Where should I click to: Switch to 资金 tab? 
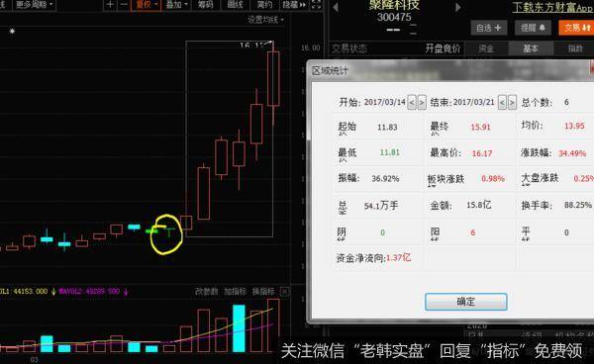click(x=486, y=48)
